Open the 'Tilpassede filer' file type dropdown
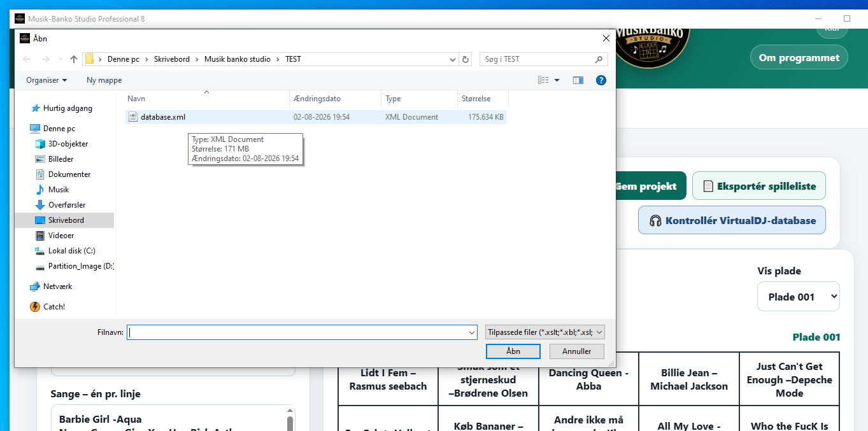 [544, 332]
